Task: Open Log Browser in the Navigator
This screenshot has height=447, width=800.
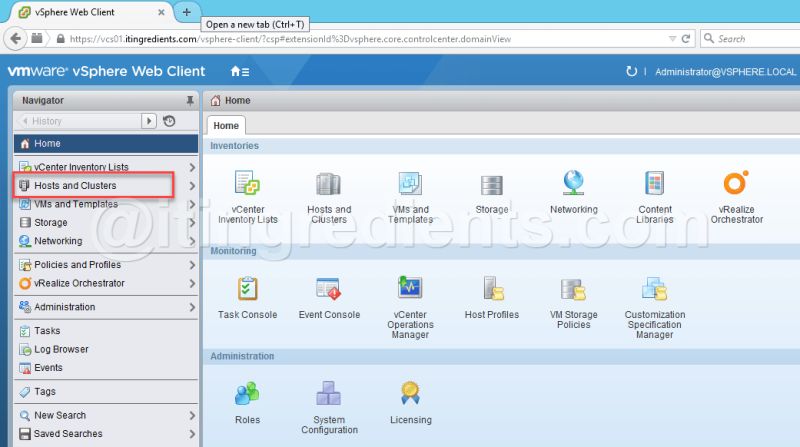Action: pyautogui.click(x=106, y=350)
